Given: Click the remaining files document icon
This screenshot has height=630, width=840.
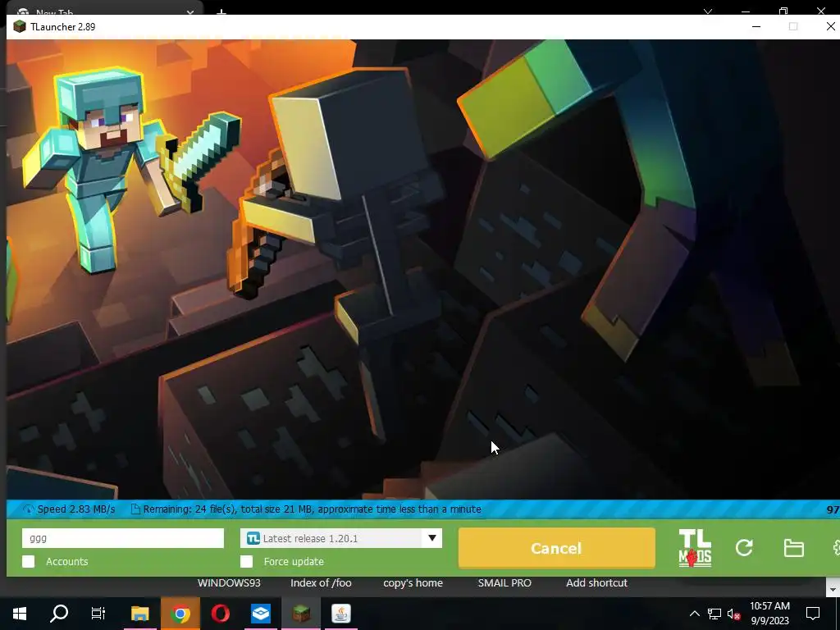Looking at the screenshot, I should click(135, 509).
